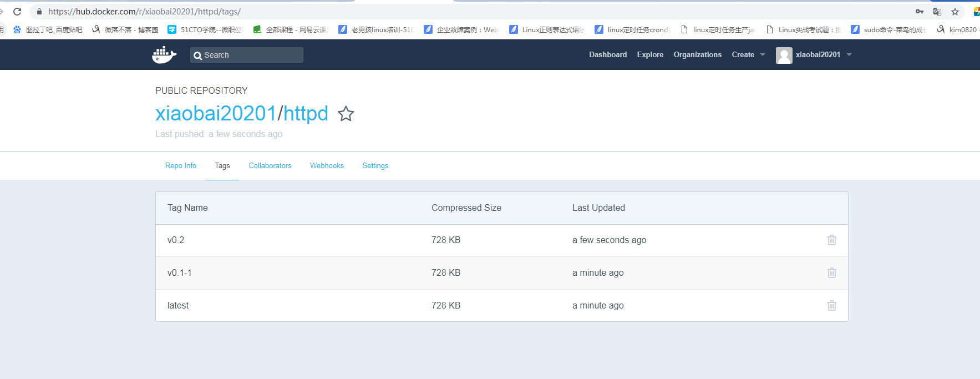Click 728 KB size in v0.2 row
This screenshot has height=379, width=980.
point(446,240)
